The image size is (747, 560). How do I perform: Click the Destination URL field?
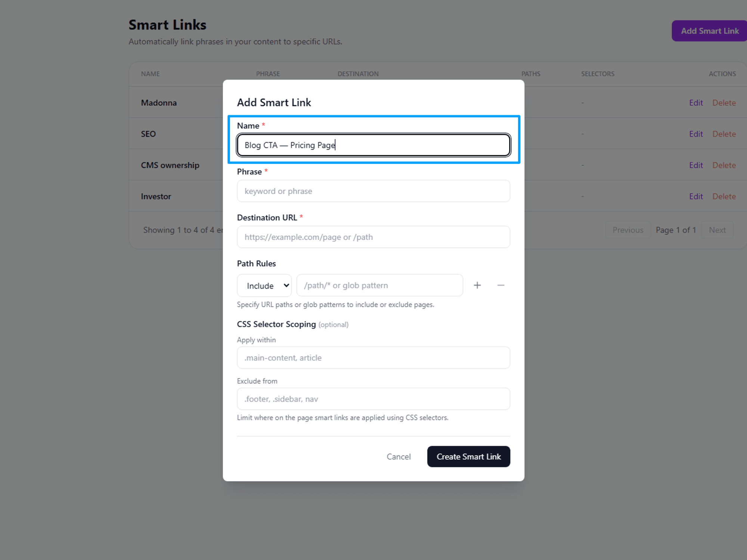point(373,237)
